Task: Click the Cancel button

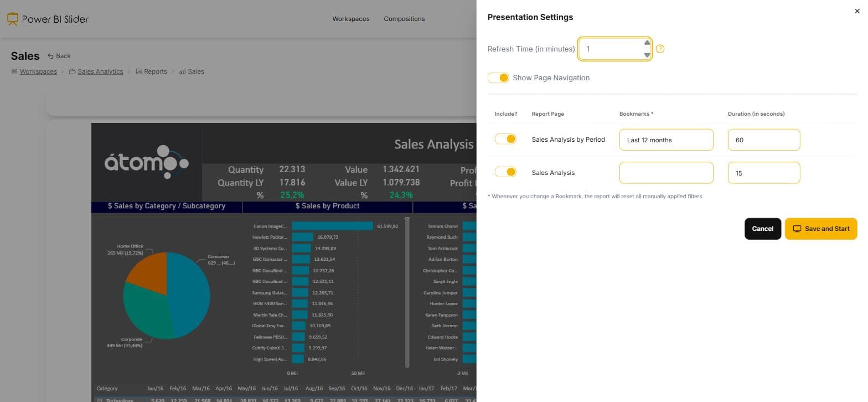Action: (x=763, y=229)
